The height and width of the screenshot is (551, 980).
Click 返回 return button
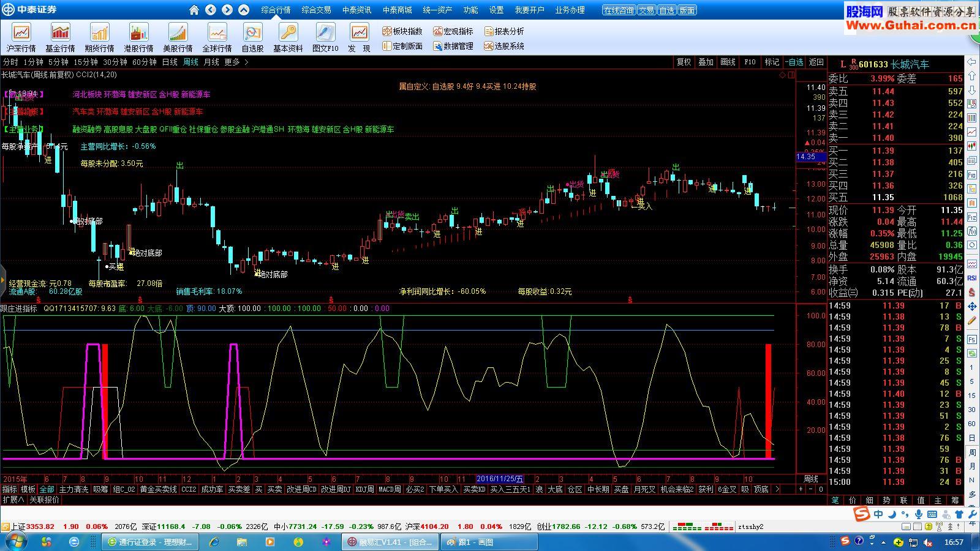pos(816,62)
